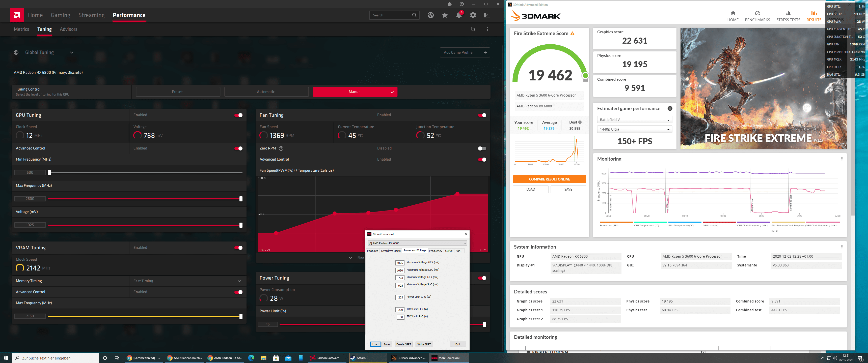This screenshot has height=363, width=868.
Task: Open Radeon settings gear icon
Action: 473,15
